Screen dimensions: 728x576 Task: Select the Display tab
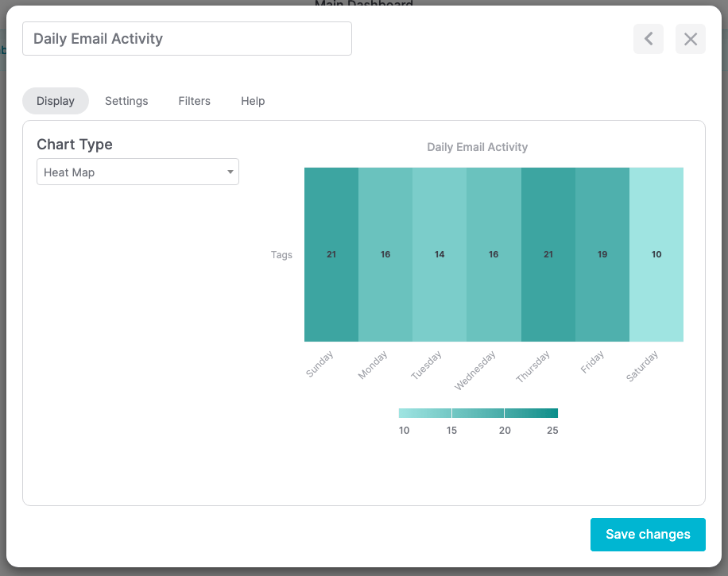[55, 100]
